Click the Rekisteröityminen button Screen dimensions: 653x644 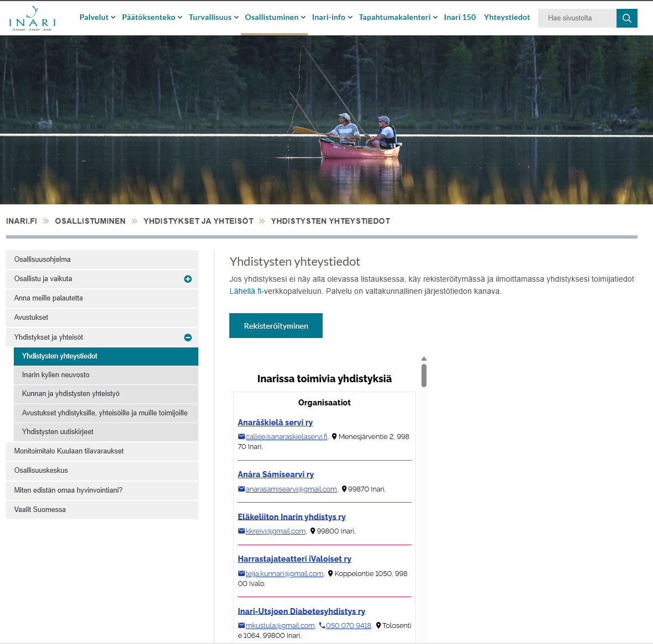tap(276, 325)
